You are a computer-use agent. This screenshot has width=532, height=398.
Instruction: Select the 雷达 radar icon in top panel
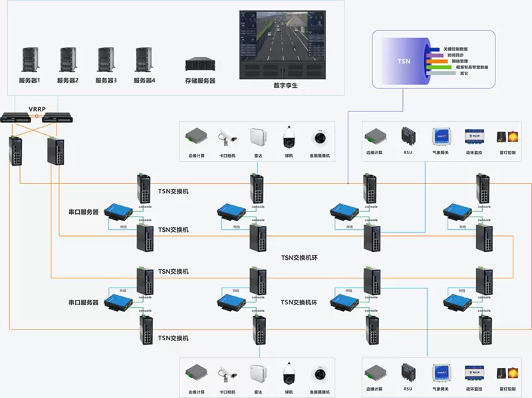pos(258,138)
